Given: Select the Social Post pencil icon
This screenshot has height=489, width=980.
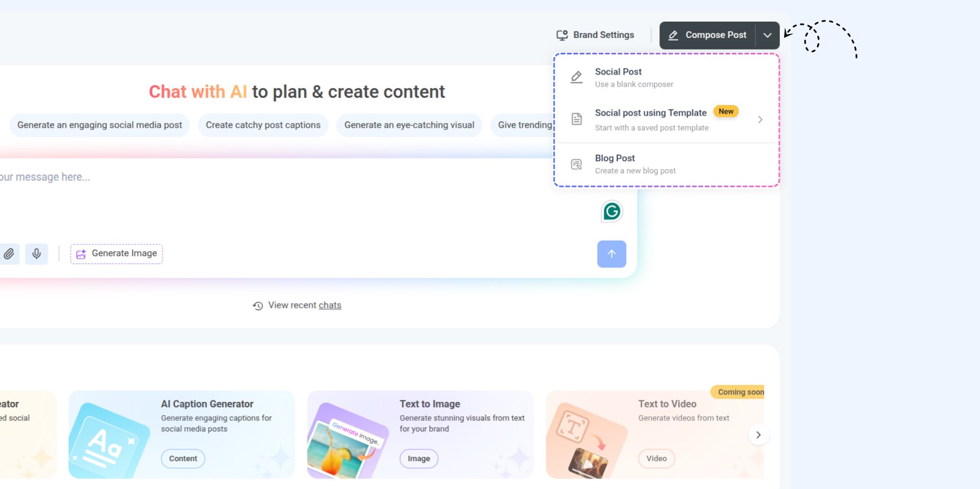Looking at the screenshot, I should (576, 77).
